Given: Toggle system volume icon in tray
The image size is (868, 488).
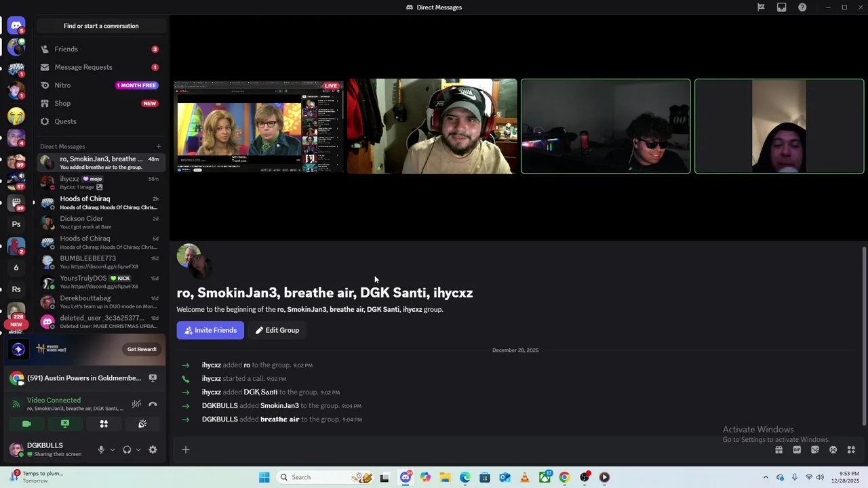Looking at the screenshot, I should pos(820,477).
